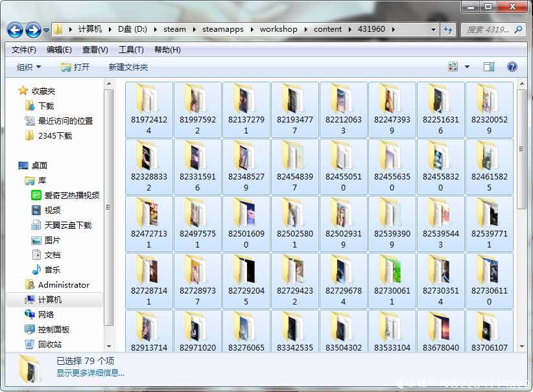
Task: Click navigation pane scrollbar up arrow
Action: point(109,83)
